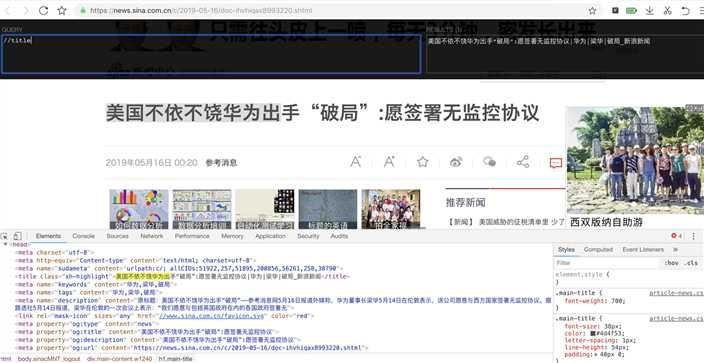
Task: Click the 推荐新闻 heading
Action: 466,202
